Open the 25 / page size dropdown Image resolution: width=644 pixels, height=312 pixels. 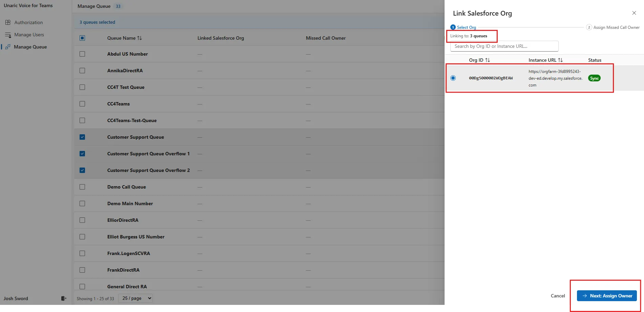coord(135,298)
